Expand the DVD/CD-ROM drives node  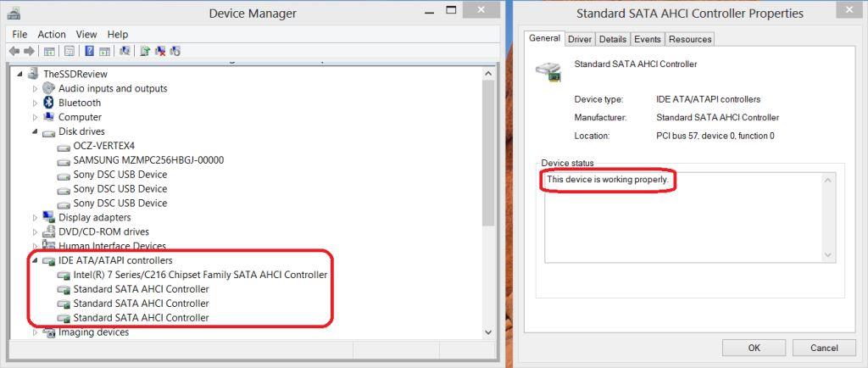(36, 231)
